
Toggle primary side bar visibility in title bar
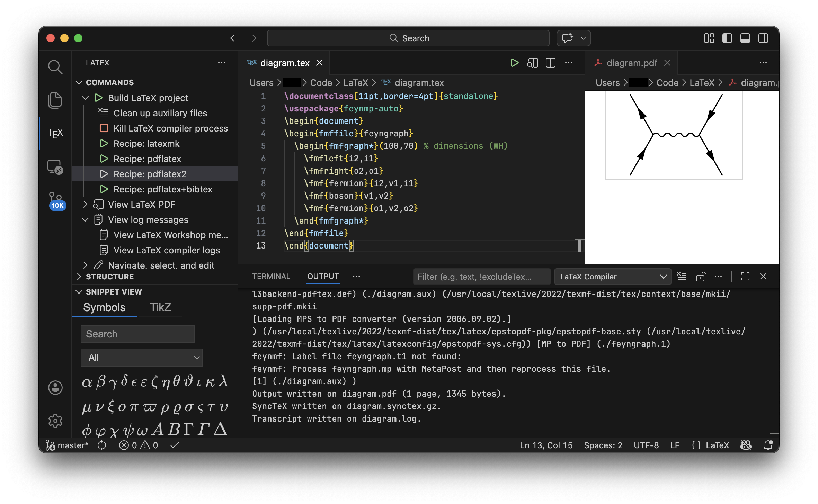(x=727, y=38)
